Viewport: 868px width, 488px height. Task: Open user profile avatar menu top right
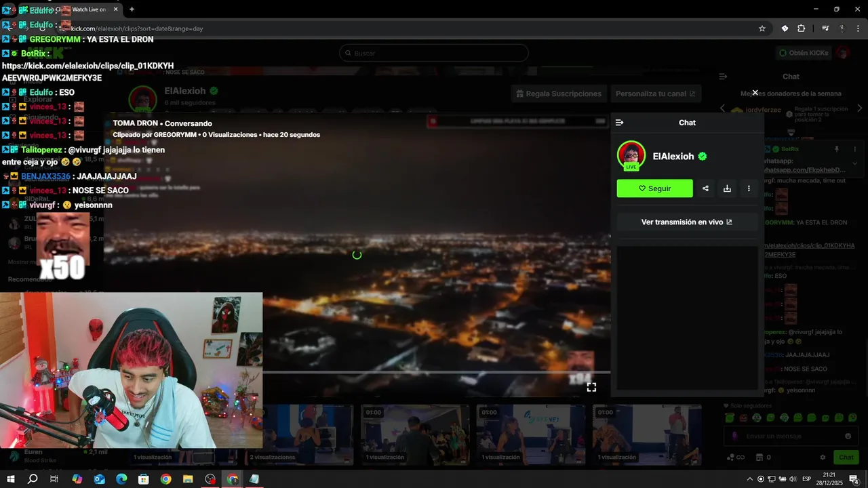coord(843,53)
